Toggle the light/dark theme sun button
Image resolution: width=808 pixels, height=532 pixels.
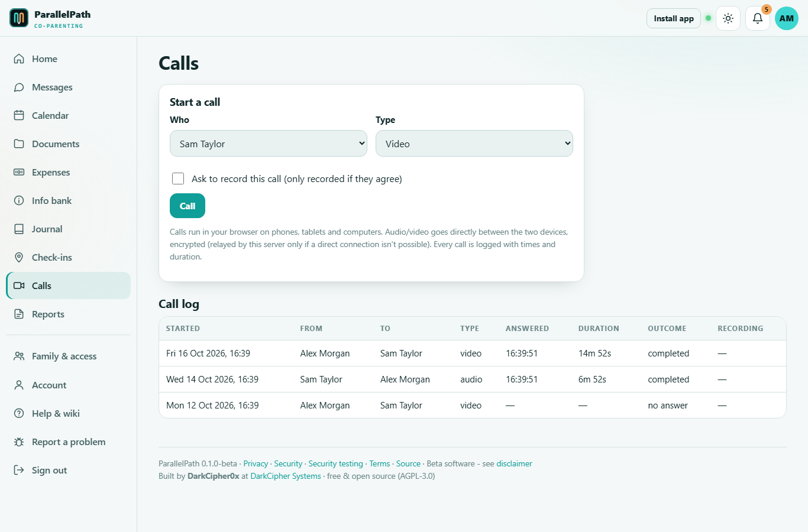point(728,18)
